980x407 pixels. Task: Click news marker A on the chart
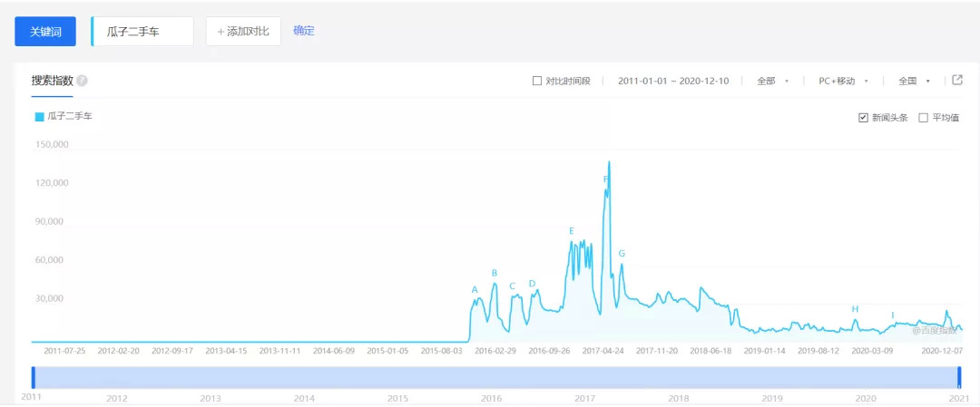click(x=475, y=290)
